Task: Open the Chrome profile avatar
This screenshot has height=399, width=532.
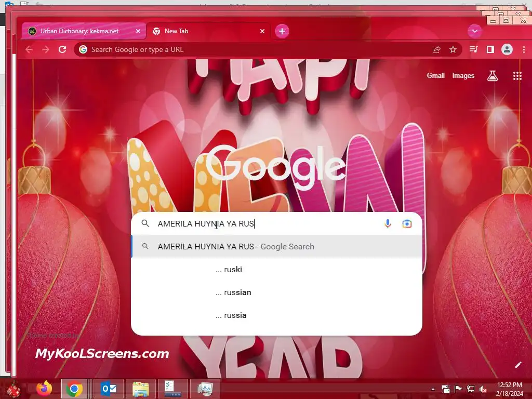Action: click(x=507, y=49)
